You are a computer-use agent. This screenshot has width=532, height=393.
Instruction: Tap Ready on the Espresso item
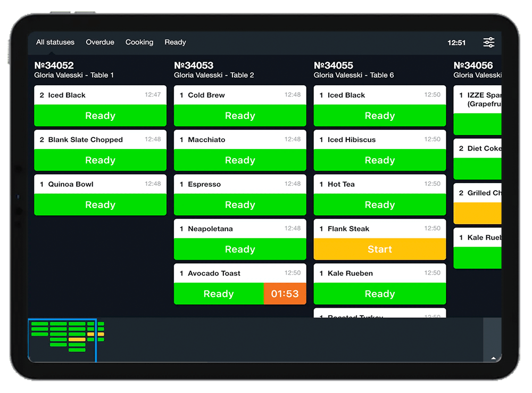coord(240,204)
